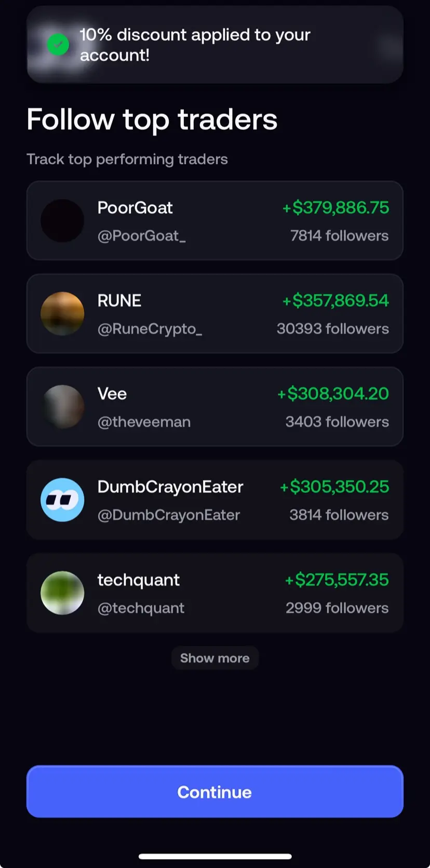Tap the blue Continue button
The width and height of the screenshot is (430, 868).
215,792
